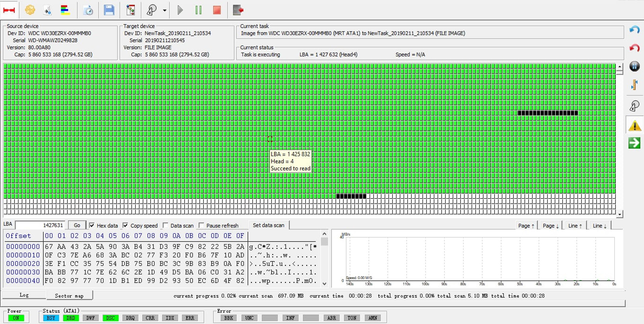Click the DRD status indicator
Viewport: 644px width, 324px height.
71,318
